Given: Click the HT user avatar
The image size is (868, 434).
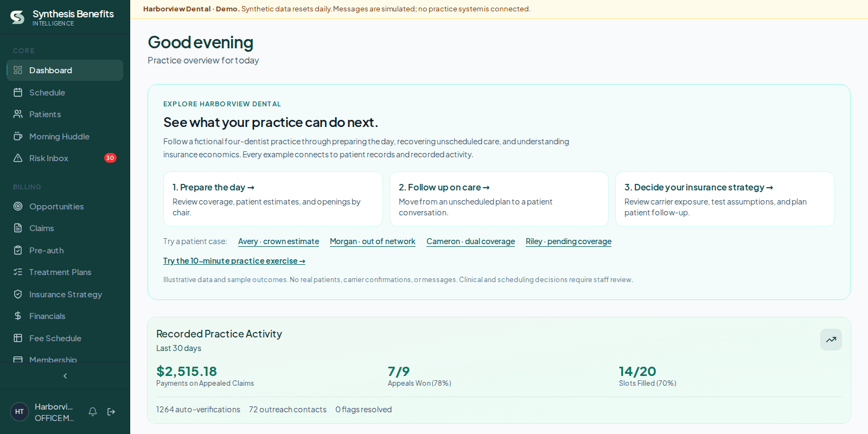Looking at the screenshot, I should click(20, 412).
